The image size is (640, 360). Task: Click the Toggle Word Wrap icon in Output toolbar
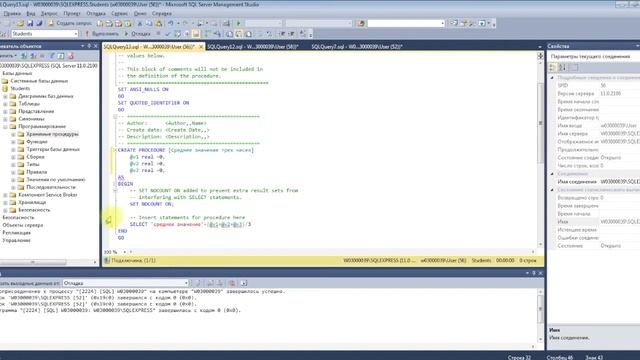pyautogui.click(x=244, y=283)
